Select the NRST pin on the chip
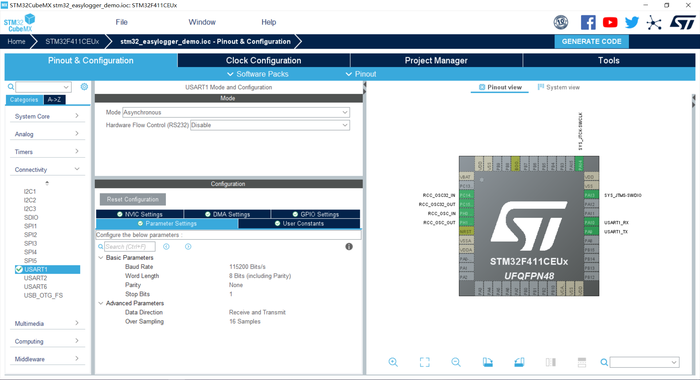Viewport: 700px width, 380px height. 466,231
